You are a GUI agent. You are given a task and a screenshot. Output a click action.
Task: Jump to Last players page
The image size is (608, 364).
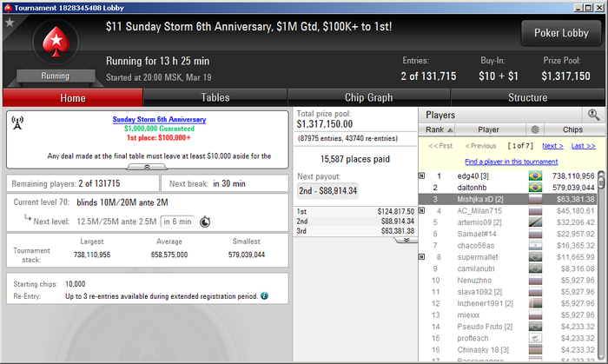click(x=583, y=146)
